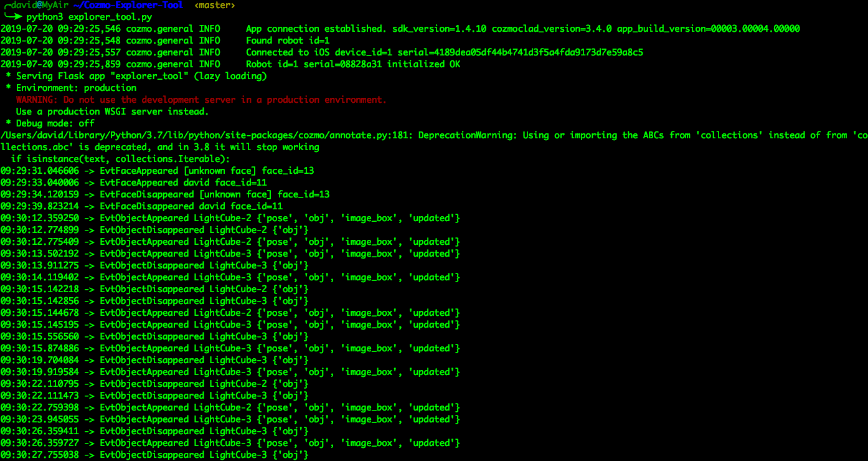868x461 pixels.
Task: Click the 'Found robot id=1' log line
Action: [x=288, y=40]
